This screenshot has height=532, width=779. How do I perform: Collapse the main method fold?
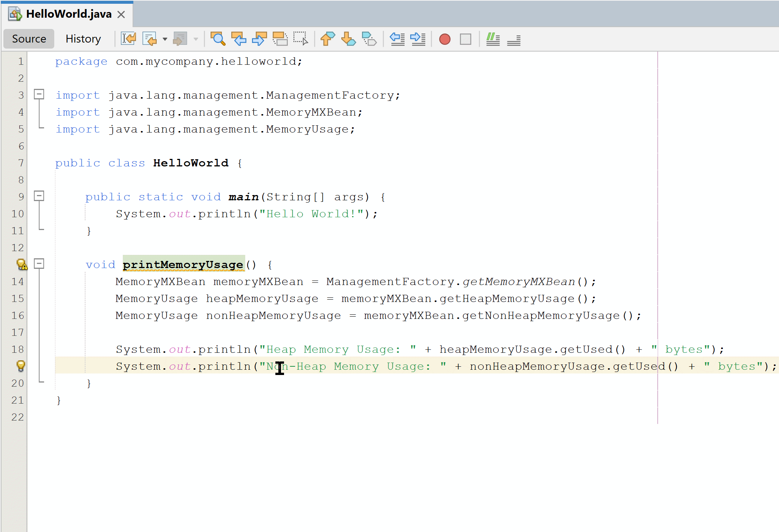39,196
